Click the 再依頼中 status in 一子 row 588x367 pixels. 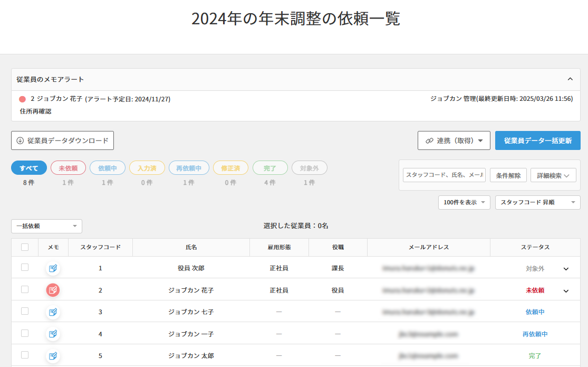(x=535, y=334)
